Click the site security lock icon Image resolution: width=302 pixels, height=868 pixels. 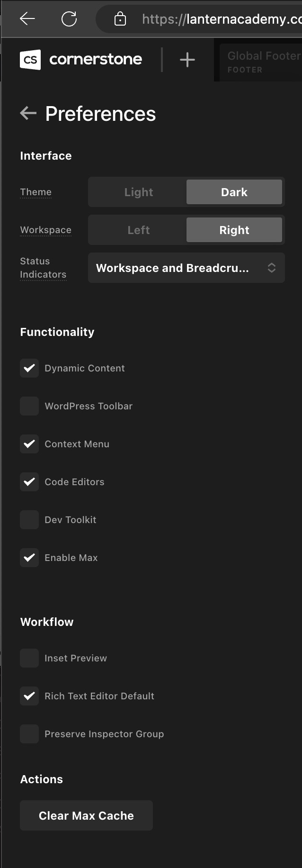coord(120,19)
